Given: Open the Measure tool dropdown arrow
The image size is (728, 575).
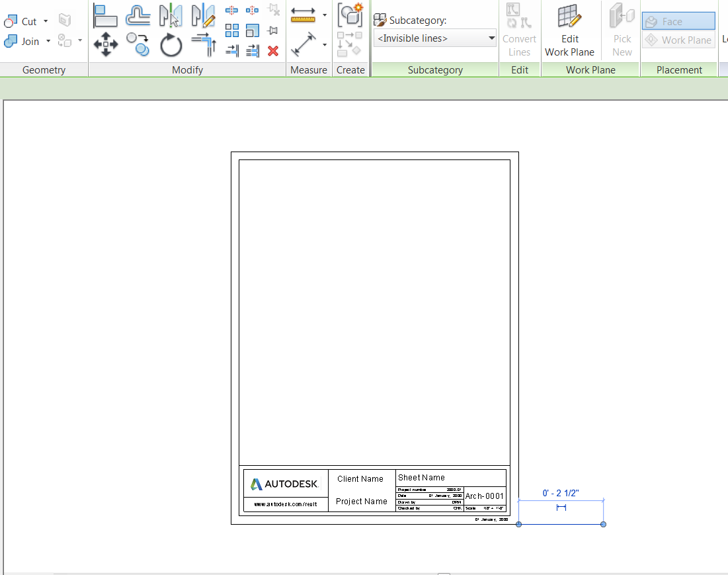Looking at the screenshot, I should coord(325,15).
